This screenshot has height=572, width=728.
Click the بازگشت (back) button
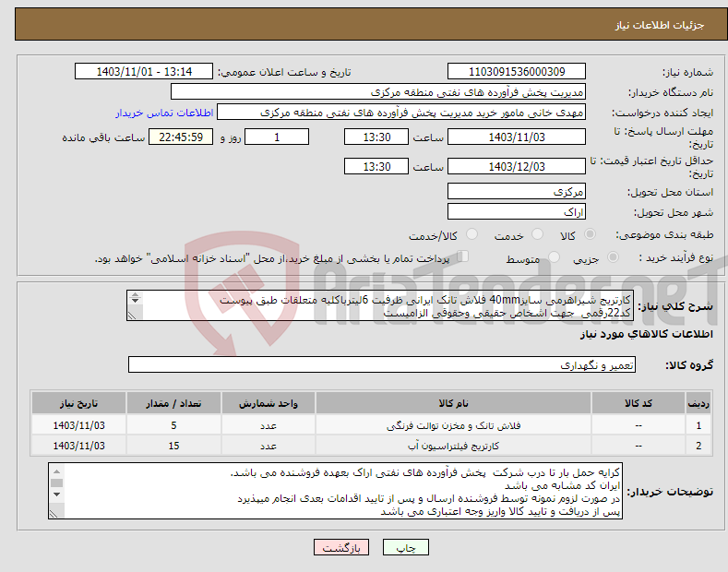click(341, 547)
